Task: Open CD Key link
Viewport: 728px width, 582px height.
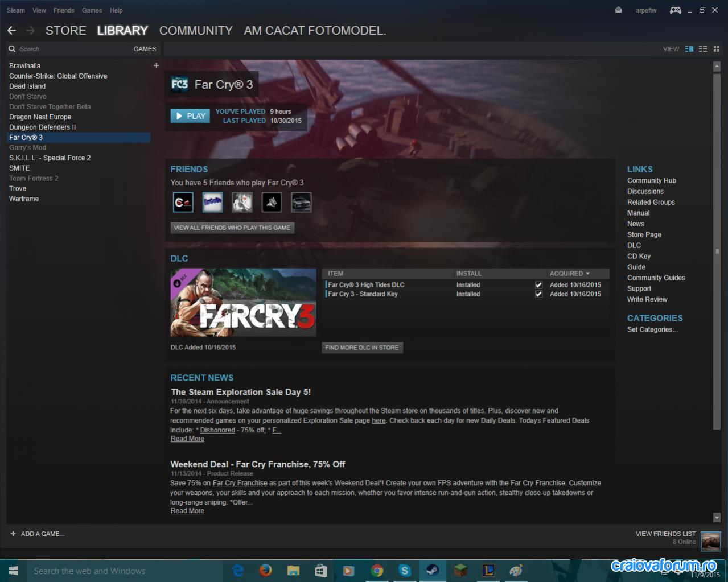Action: [x=639, y=257]
